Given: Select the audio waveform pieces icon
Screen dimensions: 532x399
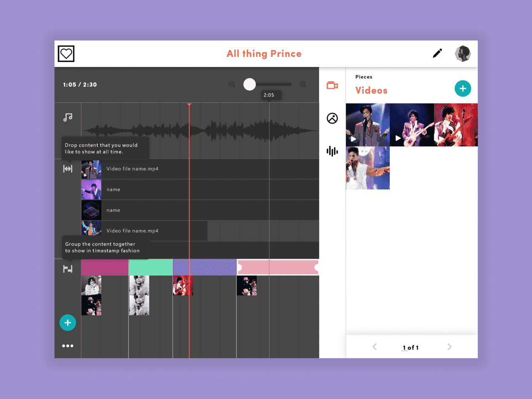Looking at the screenshot, I should 332,151.
